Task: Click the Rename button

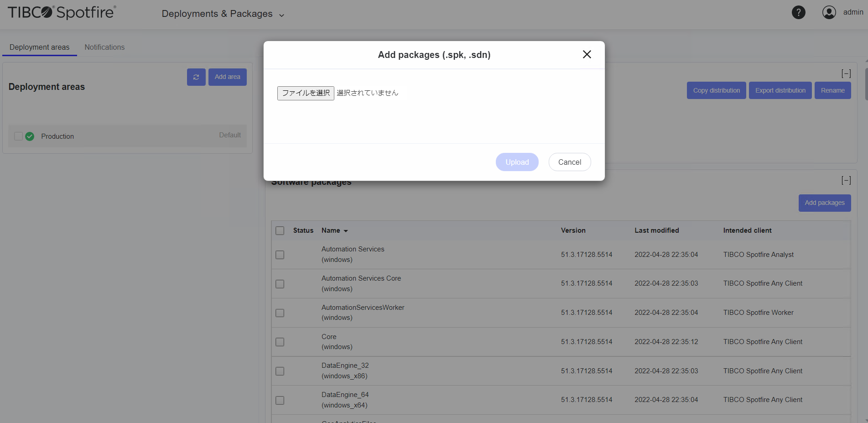Action: 833,90
